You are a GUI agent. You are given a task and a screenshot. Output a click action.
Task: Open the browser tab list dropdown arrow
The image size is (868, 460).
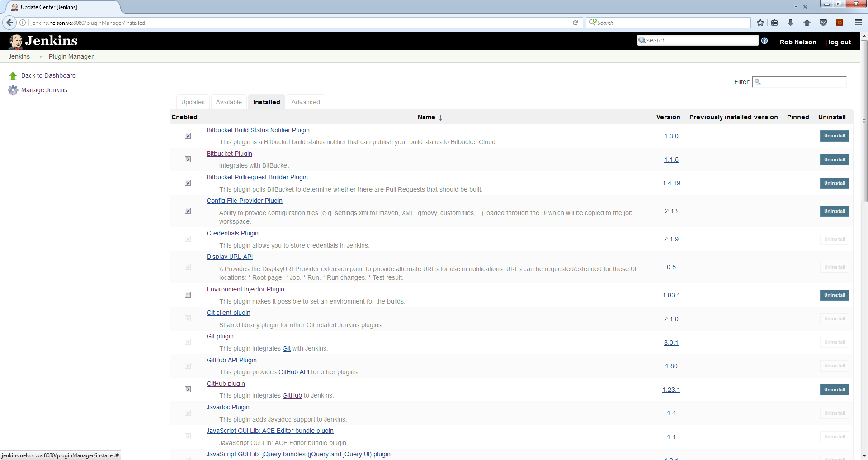point(796,7)
